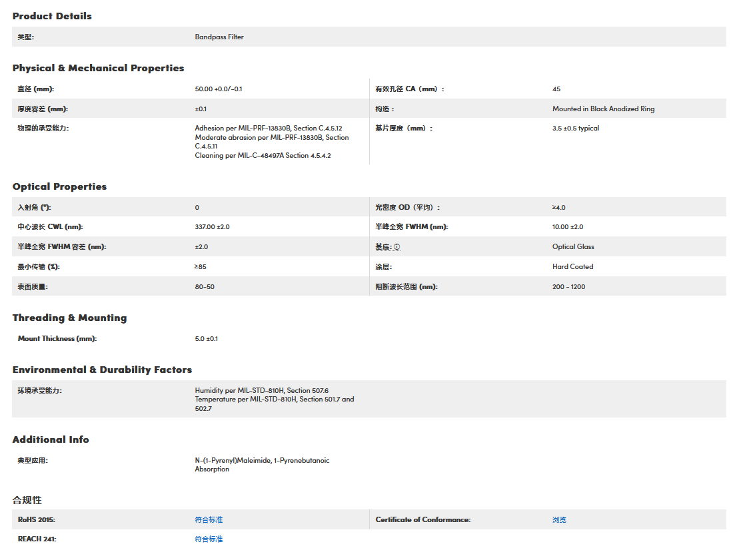Click the Physical & Mechanical Properties heading
Screen dimensions: 731x560
pyautogui.click(x=98, y=68)
